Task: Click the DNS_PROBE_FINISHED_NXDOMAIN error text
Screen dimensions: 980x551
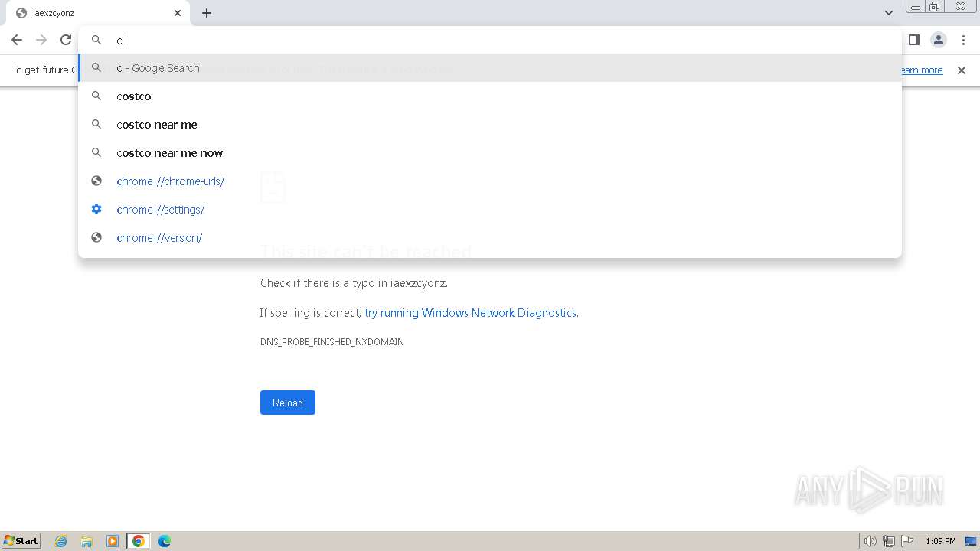Action: (332, 342)
